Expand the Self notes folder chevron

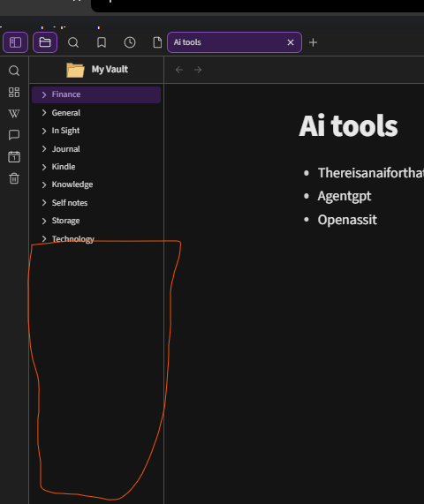pos(44,203)
